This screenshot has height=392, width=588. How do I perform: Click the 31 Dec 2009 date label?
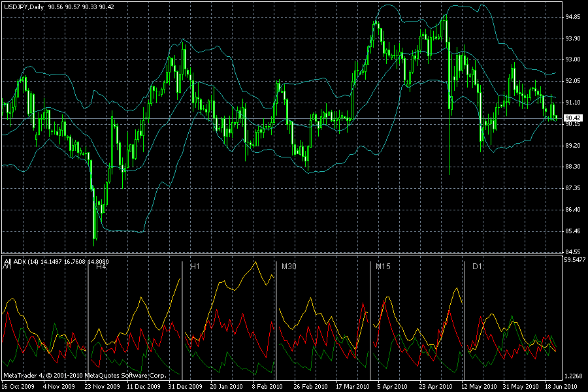(x=186, y=386)
